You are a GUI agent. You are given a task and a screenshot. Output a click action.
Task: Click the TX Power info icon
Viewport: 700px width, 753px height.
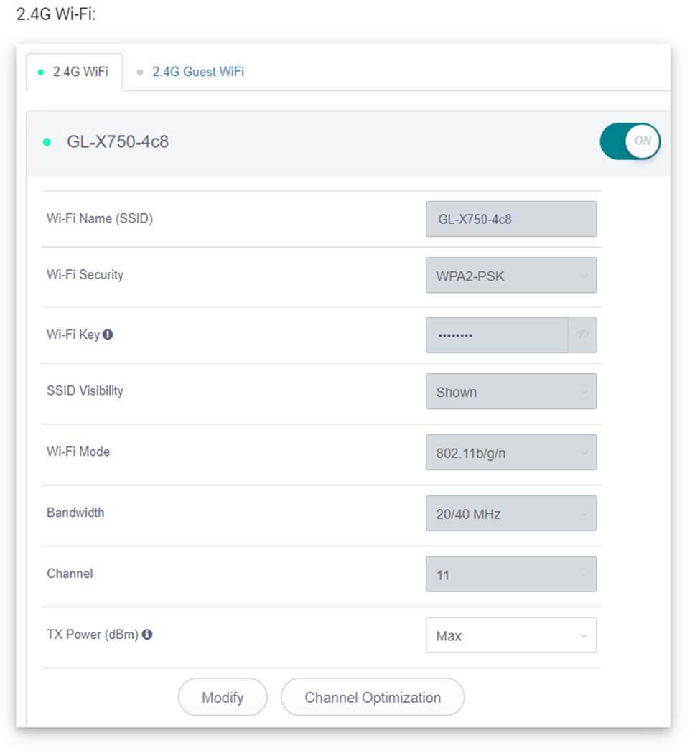[147, 635]
